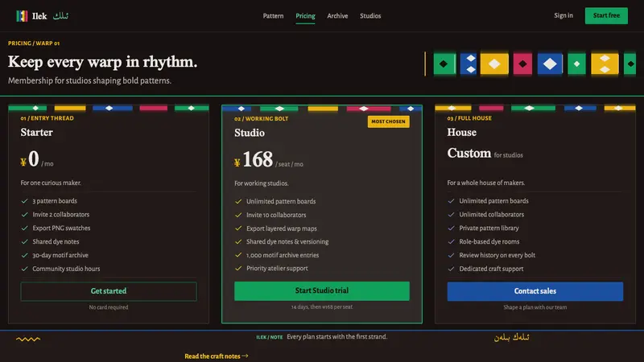Click the ¥168 price text
Image resolution: width=644 pixels, height=362 pixels.
click(x=254, y=159)
